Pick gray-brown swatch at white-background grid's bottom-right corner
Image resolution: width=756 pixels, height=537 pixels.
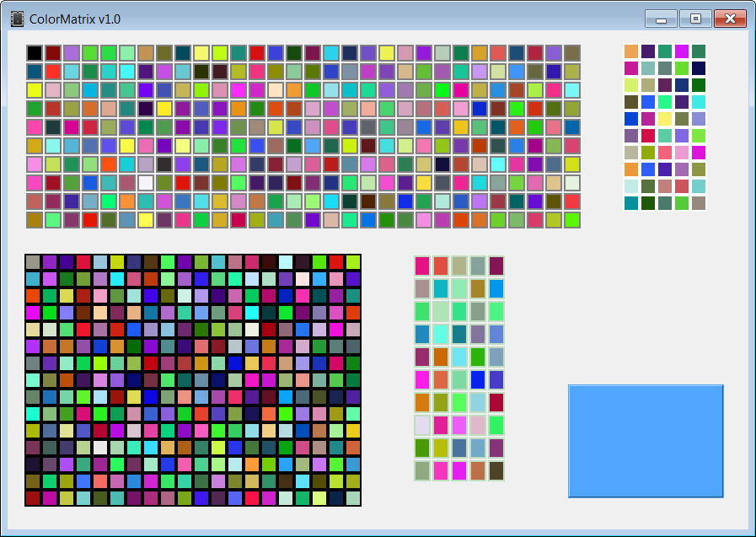pyautogui.click(x=699, y=203)
